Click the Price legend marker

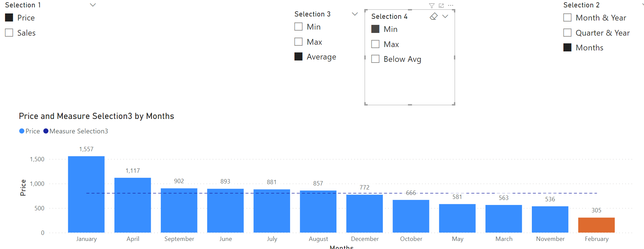click(x=22, y=131)
